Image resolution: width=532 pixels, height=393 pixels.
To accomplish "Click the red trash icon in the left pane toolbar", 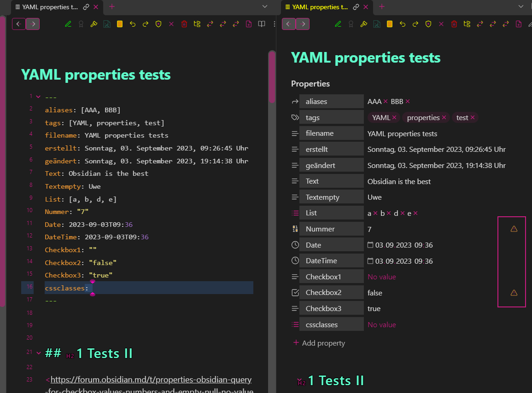I will [184, 24].
